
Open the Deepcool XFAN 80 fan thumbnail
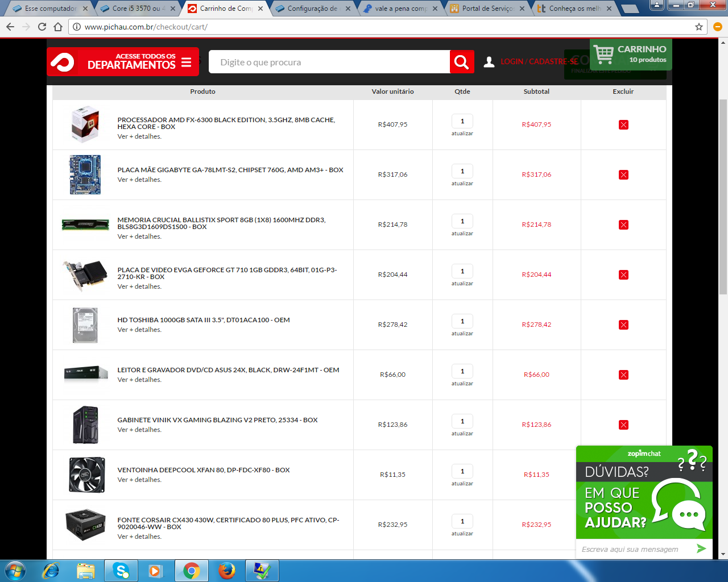click(x=87, y=475)
